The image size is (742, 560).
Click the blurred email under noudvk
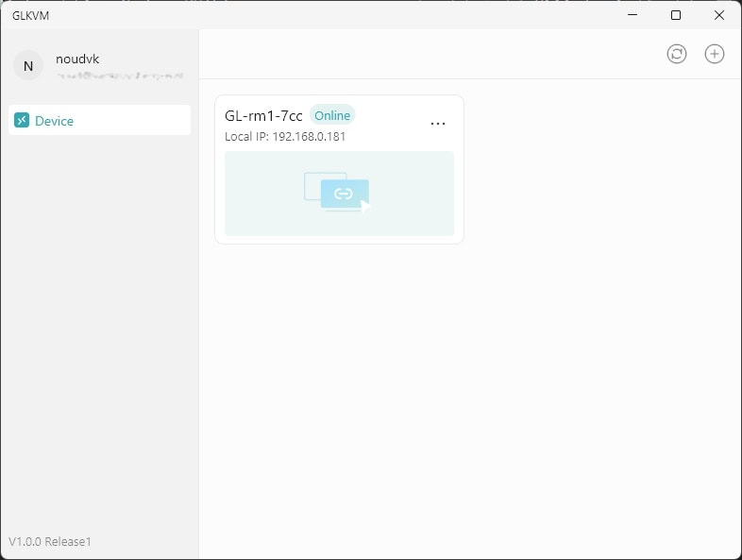click(x=119, y=75)
